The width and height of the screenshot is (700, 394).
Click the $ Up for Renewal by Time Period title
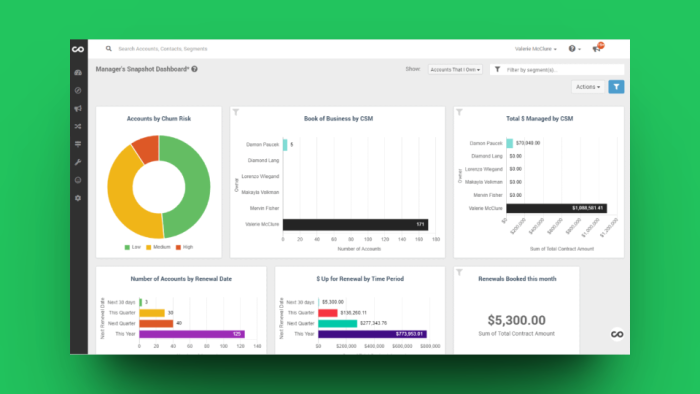point(360,279)
